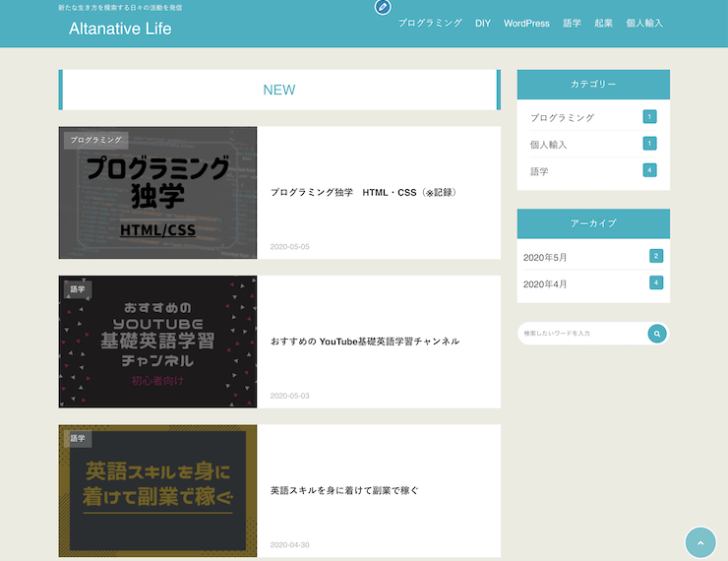Open the プログラミング navigation menu item

430,23
